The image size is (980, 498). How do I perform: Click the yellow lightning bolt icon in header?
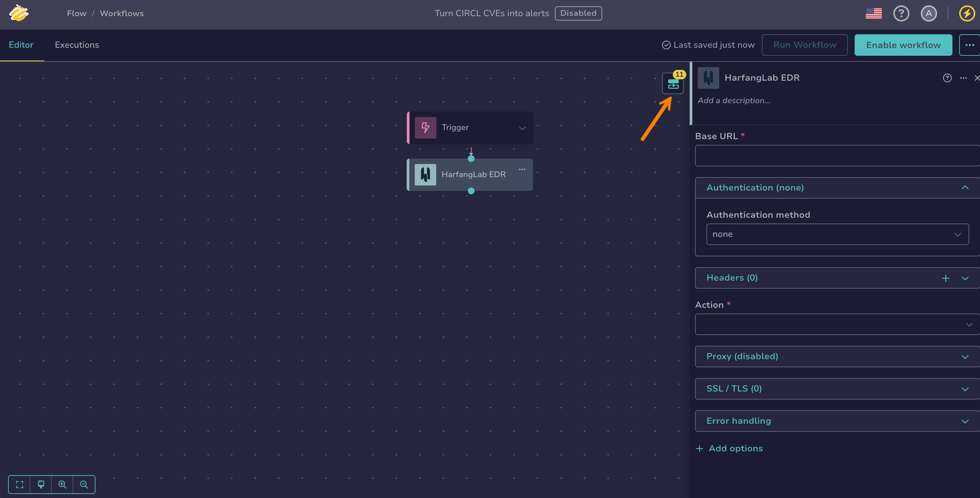click(x=967, y=13)
